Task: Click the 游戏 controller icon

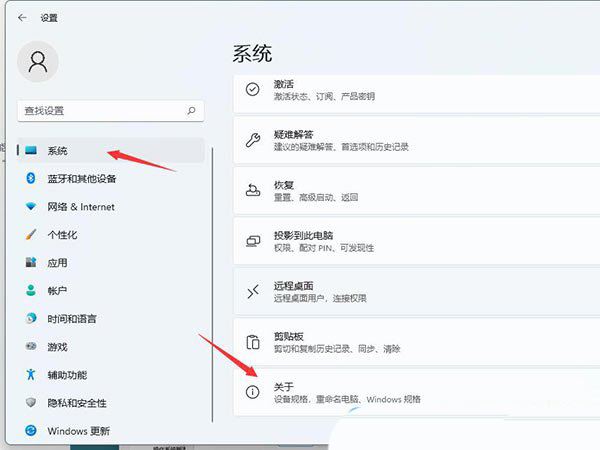Action: coord(30,346)
